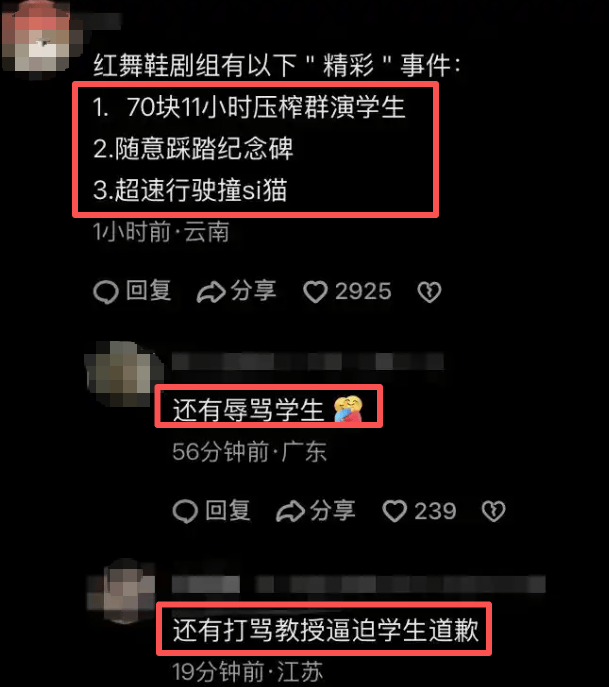Viewport: 609px width, 687px height.
Task: Click the blurred username of the Guangdong commenter
Action: (x=308, y=362)
